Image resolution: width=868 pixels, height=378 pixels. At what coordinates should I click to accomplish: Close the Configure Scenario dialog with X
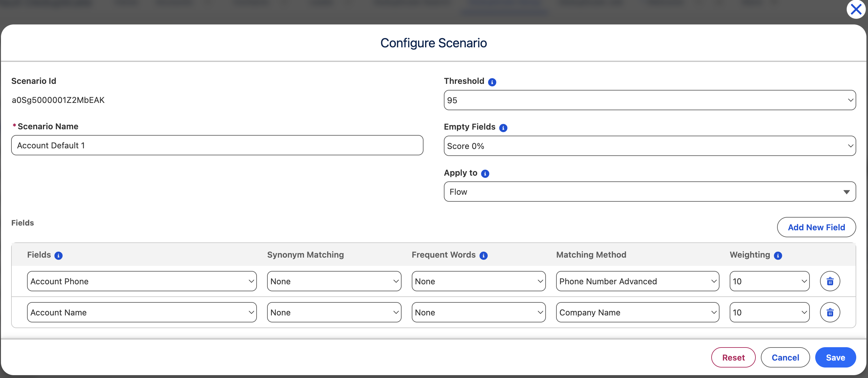pos(856,10)
